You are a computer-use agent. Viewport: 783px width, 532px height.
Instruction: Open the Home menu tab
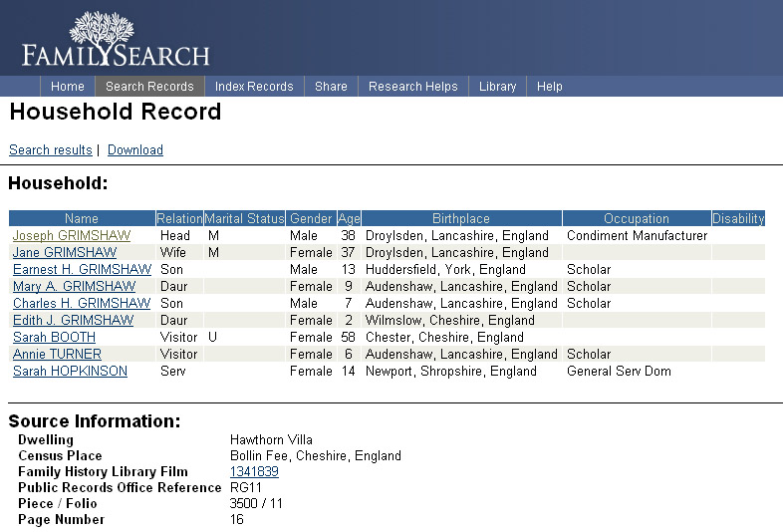pyautogui.click(x=68, y=87)
